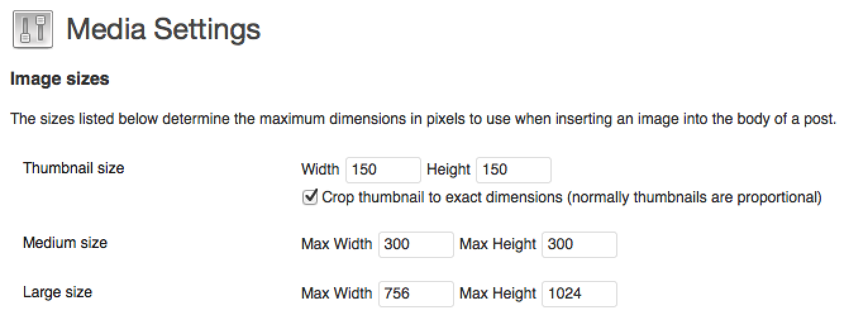Image resolution: width=868 pixels, height=315 pixels.
Task: Click the Height label in Thumbnail row
Action: pos(449,170)
